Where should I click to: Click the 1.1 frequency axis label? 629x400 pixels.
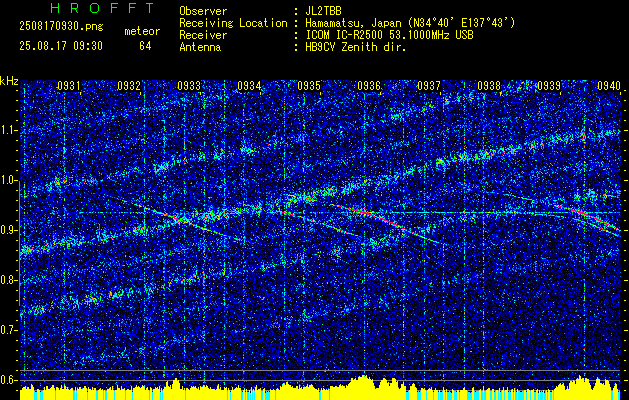click(x=7, y=130)
